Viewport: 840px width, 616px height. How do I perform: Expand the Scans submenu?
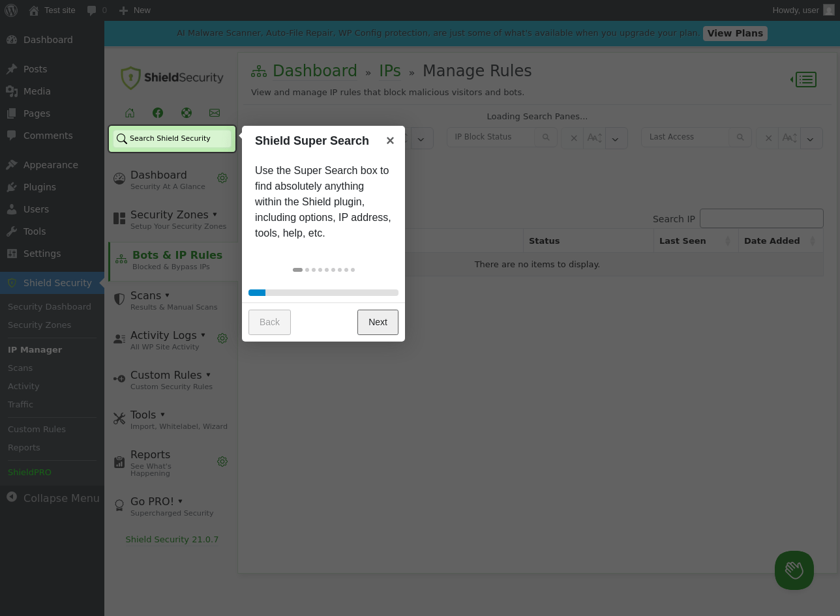(167, 295)
